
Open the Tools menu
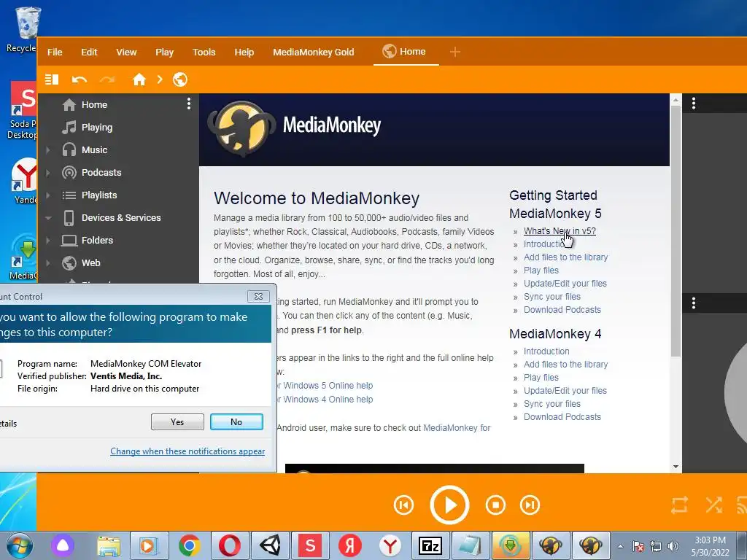(204, 52)
